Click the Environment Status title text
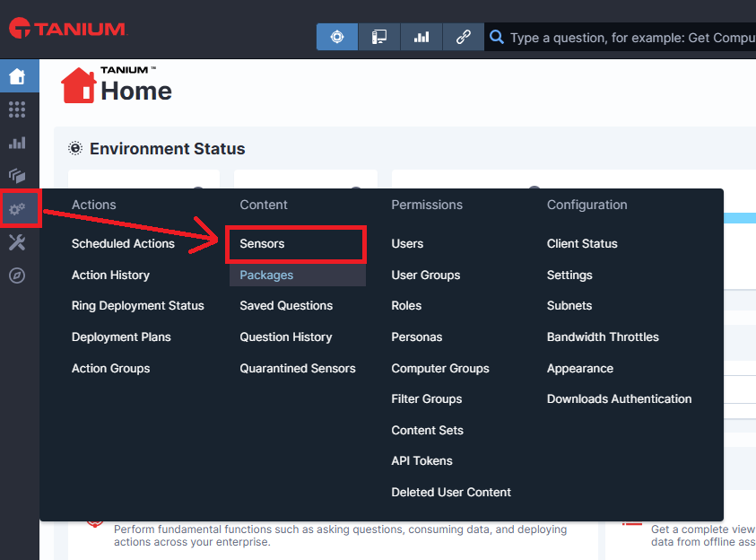Image resolution: width=756 pixels, height=560 pixels. (x=168, y=149)
